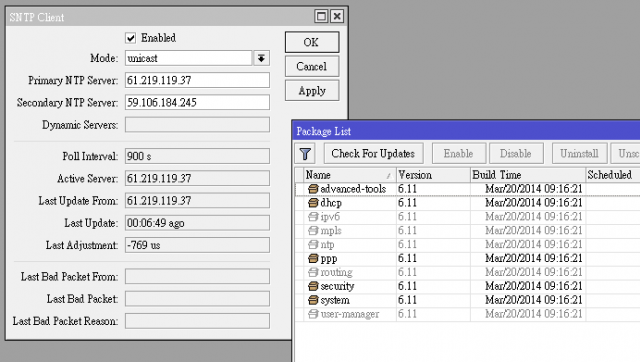This screenshot has width=640, height=362.
Task: Select the system package name
Action: click(335, 300)
